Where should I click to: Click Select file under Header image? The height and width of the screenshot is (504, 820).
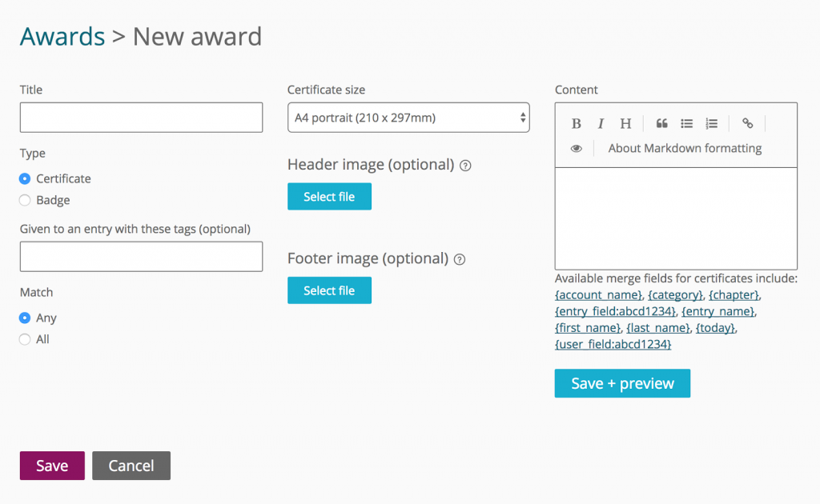click(329, 196)
